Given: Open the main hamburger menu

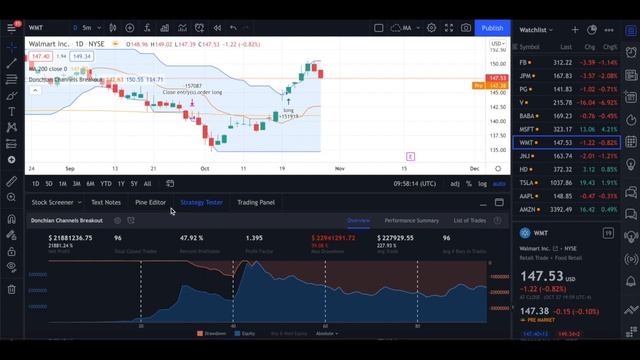Looking at the screenshot, I should [11, 28].
